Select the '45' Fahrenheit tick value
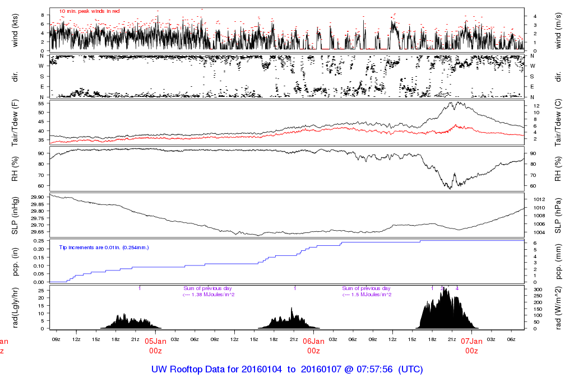 (41, 122)
